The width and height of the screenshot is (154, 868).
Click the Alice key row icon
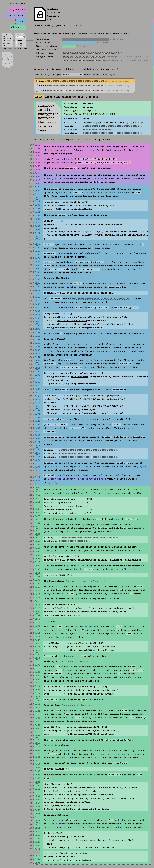[x=37, y=81]
